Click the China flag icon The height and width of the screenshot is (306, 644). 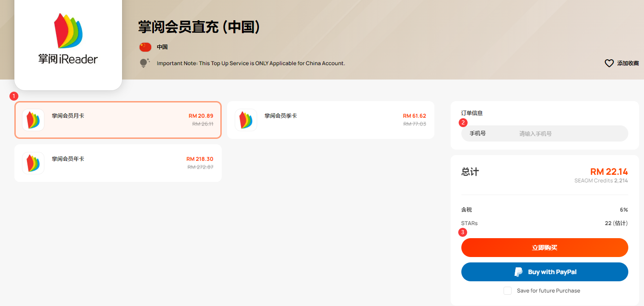click(145, 47)
